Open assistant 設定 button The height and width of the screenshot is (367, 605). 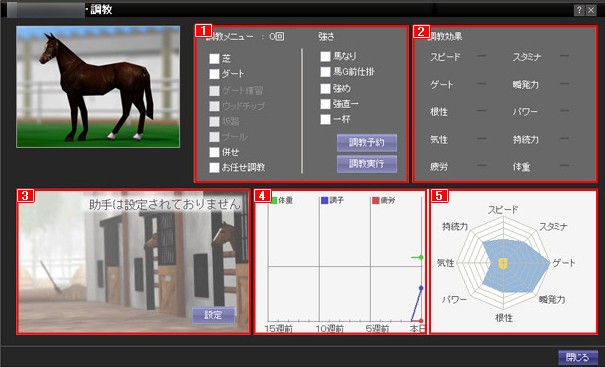pos(213,315)
